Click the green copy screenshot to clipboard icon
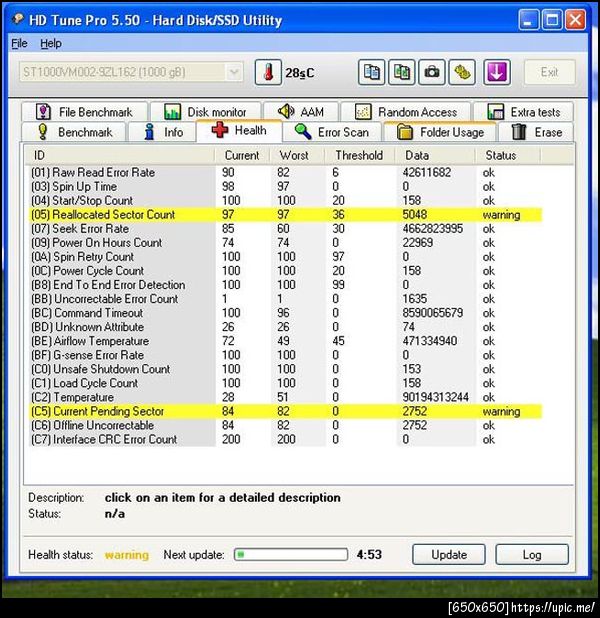 click(401, 73)
